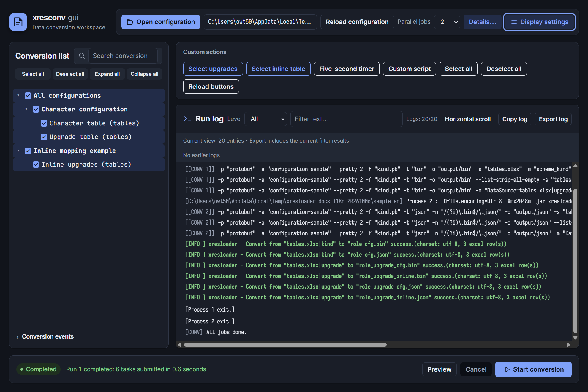This screenshot has width=588, height=392.
Task: Toggle the Character table (tables) checkbox
Action: pyautogui.click(x=44, y=123)
